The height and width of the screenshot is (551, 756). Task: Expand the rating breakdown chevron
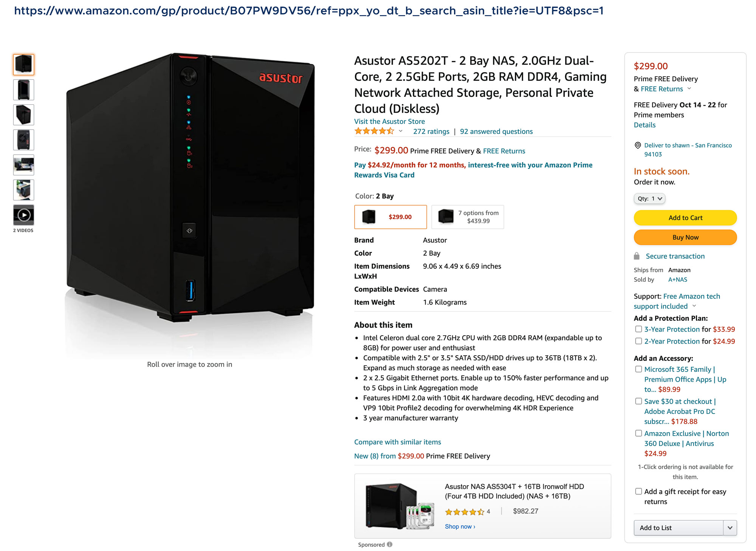(x=401, y=131)
